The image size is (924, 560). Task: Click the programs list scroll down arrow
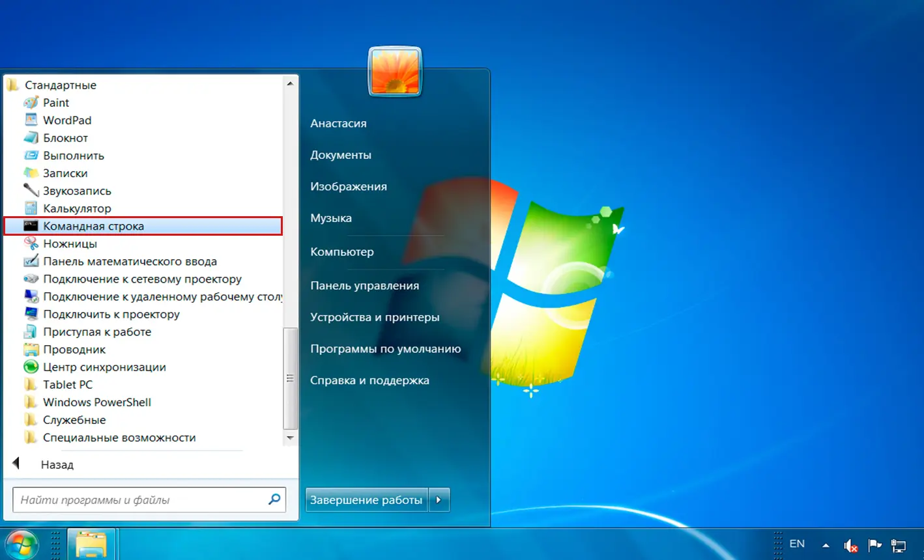[290, 438]
